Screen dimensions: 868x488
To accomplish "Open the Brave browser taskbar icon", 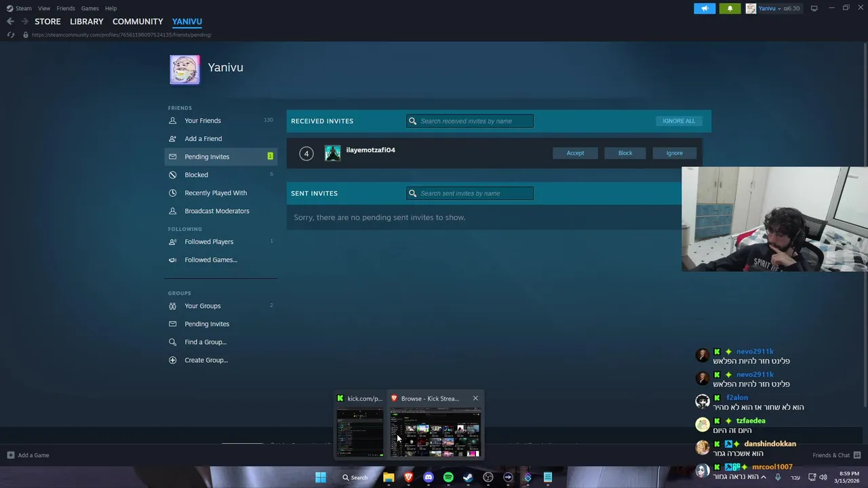I will 408,477.
